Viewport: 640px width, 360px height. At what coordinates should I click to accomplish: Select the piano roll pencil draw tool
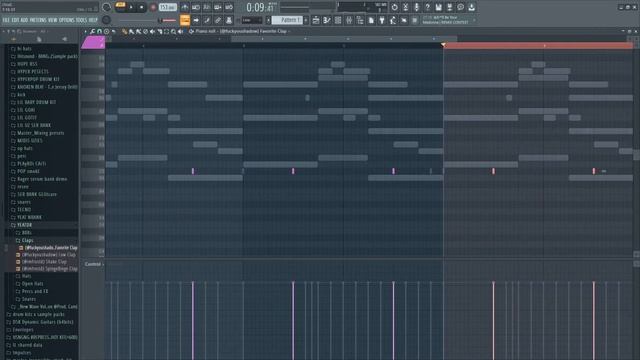124,31
